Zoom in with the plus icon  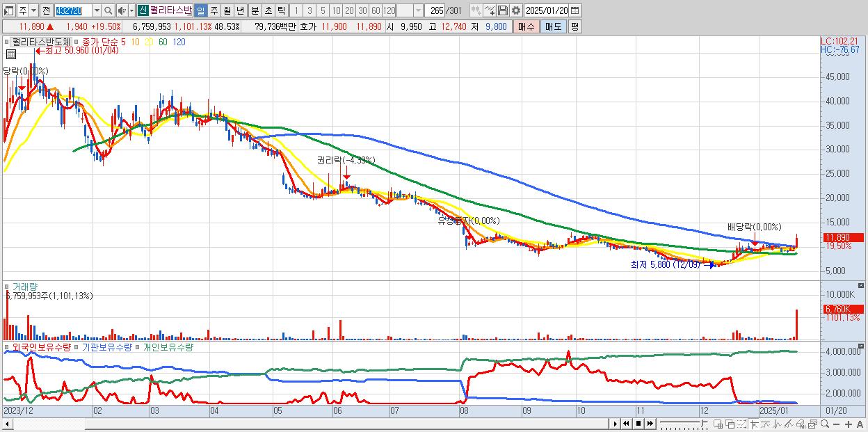849,424
